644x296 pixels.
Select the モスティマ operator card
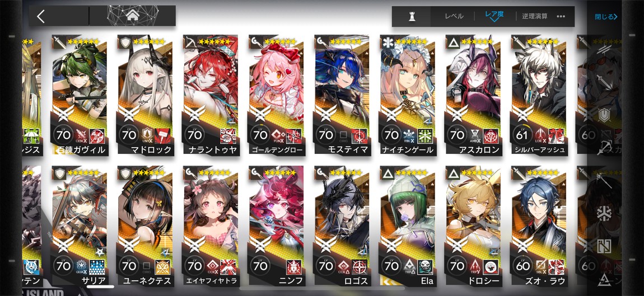pos(342,95)
